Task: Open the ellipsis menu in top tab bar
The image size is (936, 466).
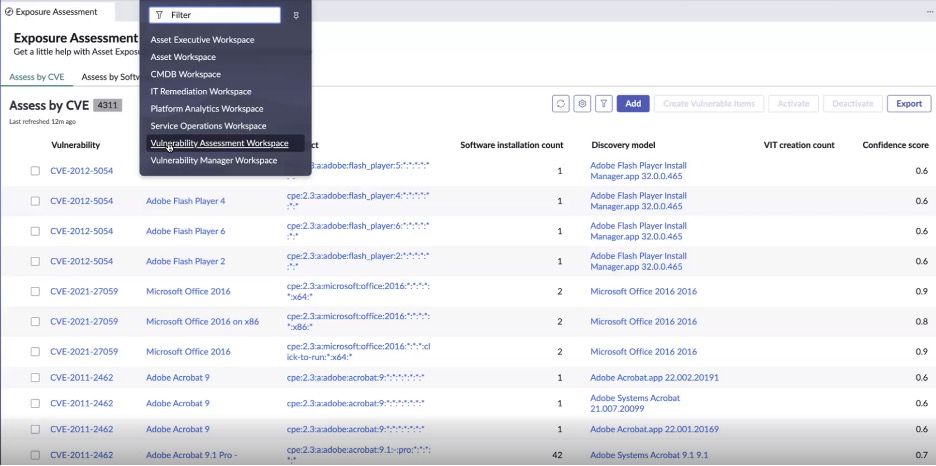Action: pos(929,11)
